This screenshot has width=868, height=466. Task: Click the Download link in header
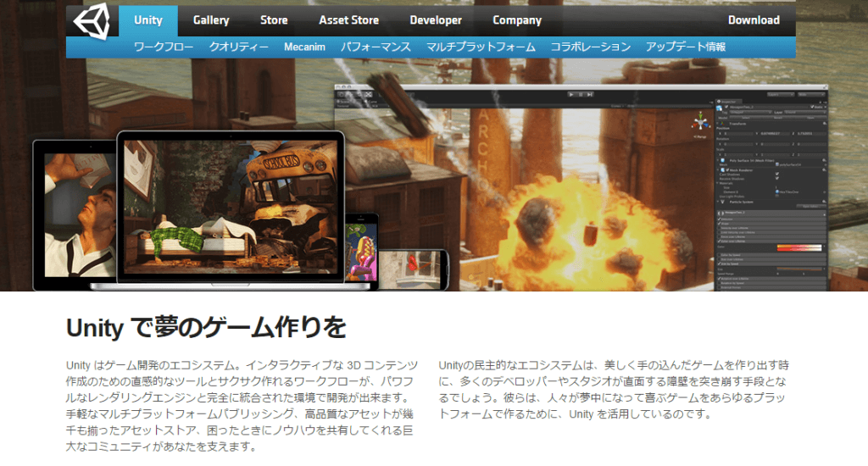click(x=754, y=20)
